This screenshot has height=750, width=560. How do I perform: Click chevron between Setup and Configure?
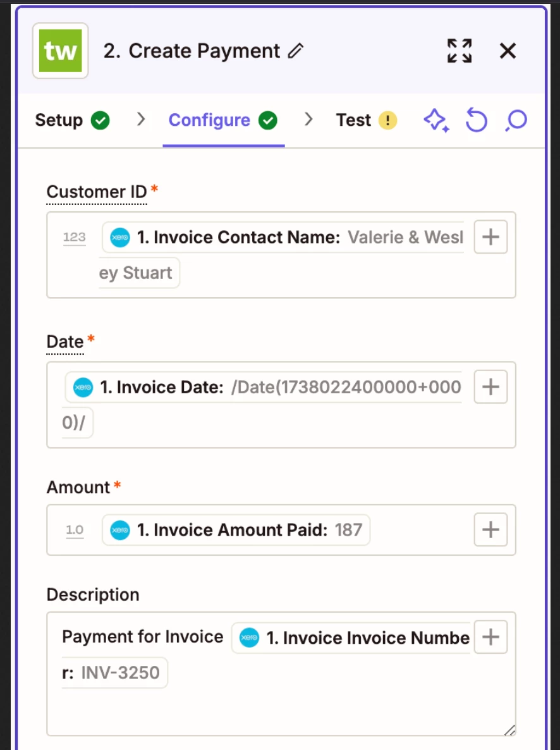point(140,119)
